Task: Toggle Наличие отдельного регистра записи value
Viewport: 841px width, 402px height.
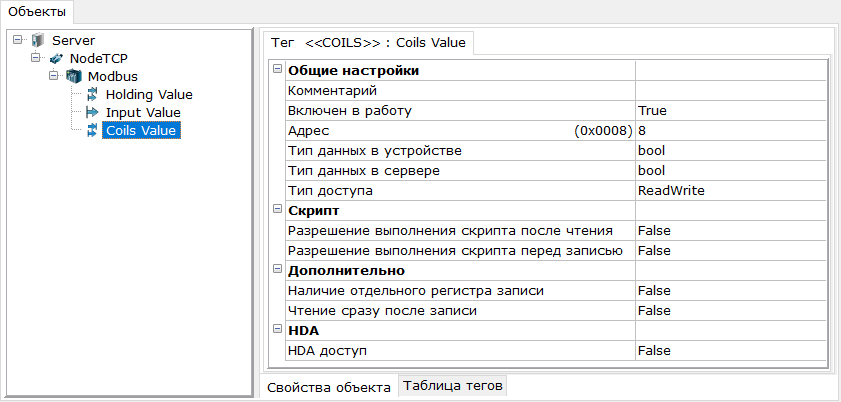Action: tap(731, 291)
